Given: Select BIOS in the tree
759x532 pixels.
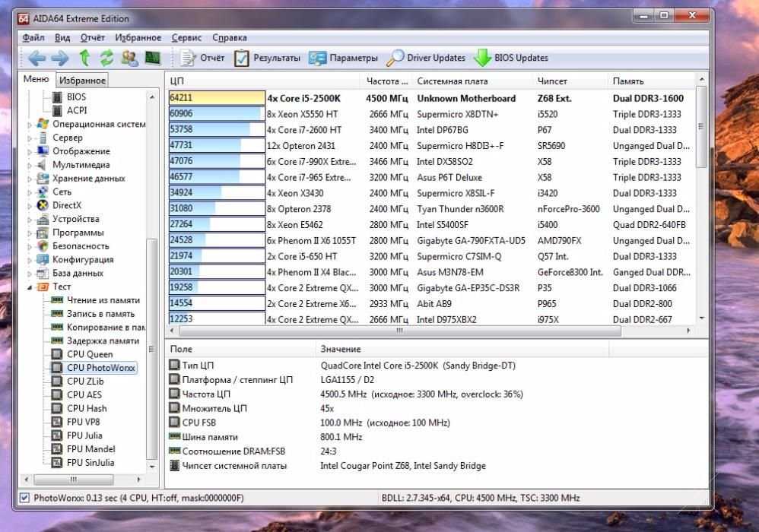Looking at the screenshot, I should 76,97.
